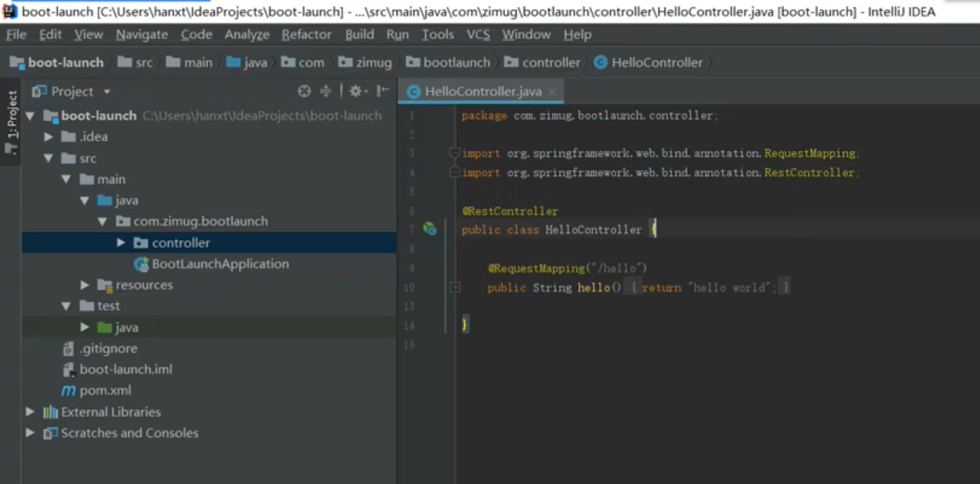The height and width of the screenshot is (484, 980).
Task: Click com in the navigation breadcrumb
Action: tap(303, 63)
